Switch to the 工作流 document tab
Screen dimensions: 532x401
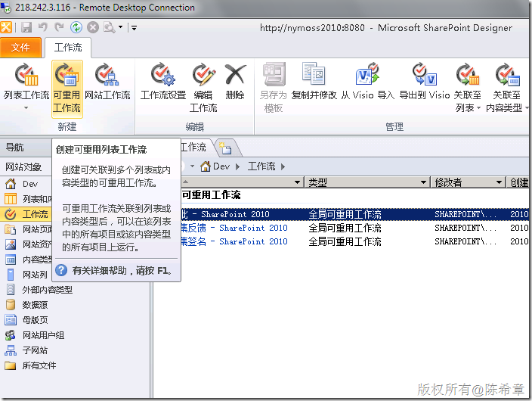point(193,148)
